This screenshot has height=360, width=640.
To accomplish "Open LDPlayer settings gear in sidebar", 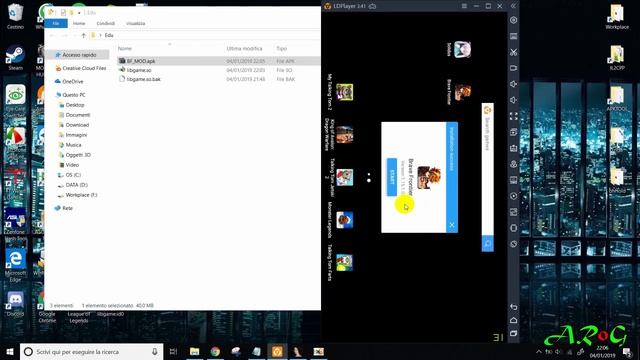I will tap(514, 20).
